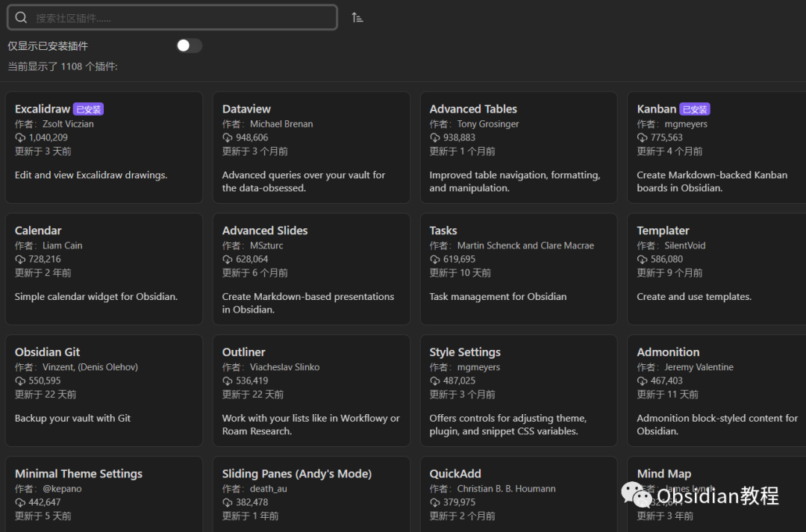The image size is (806, 532).
Task: Click the download icon next to 948,606
Action: pos(227,138)
